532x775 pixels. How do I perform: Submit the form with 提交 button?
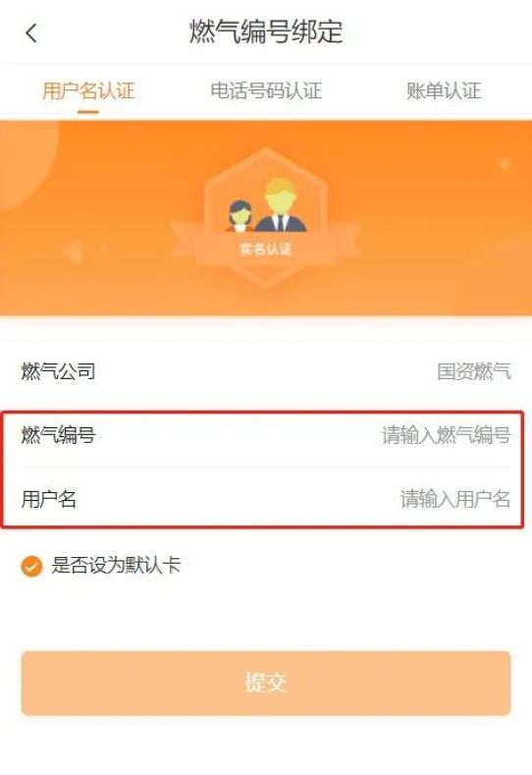266,683
